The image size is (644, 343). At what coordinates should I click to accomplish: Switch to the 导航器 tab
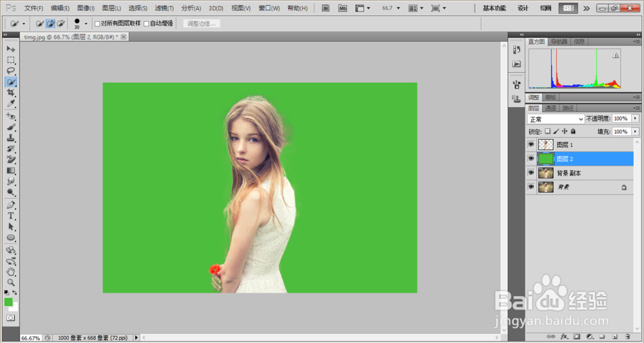point(559,41)
